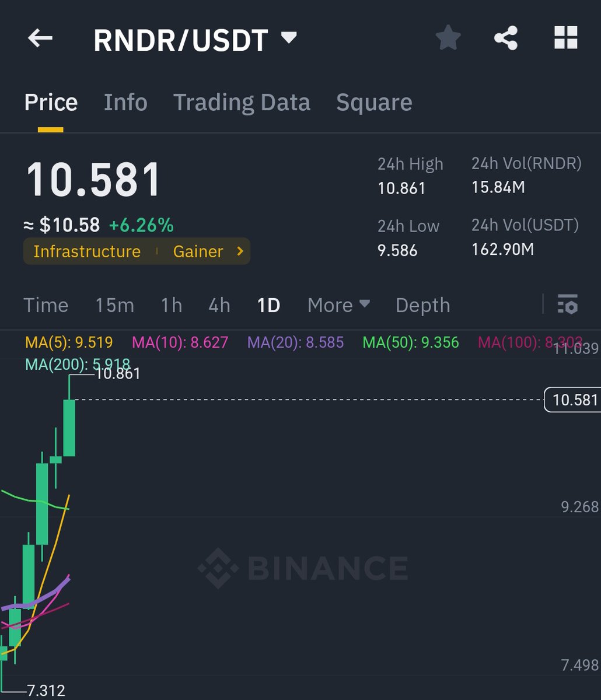This screenshot has height=700, width=601.
Task: Open the Square tab
Action: tap(374, 102)
